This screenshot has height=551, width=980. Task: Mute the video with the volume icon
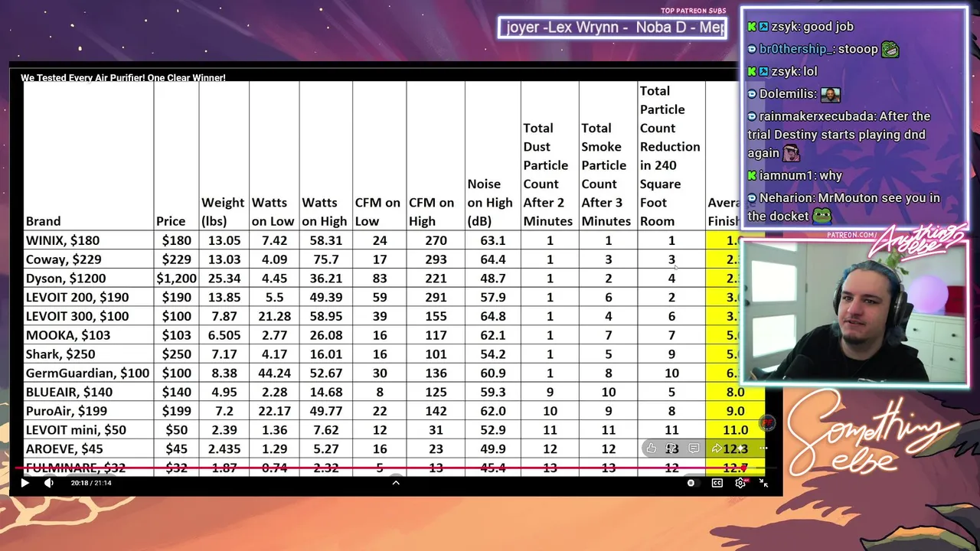tap(49, 483)
